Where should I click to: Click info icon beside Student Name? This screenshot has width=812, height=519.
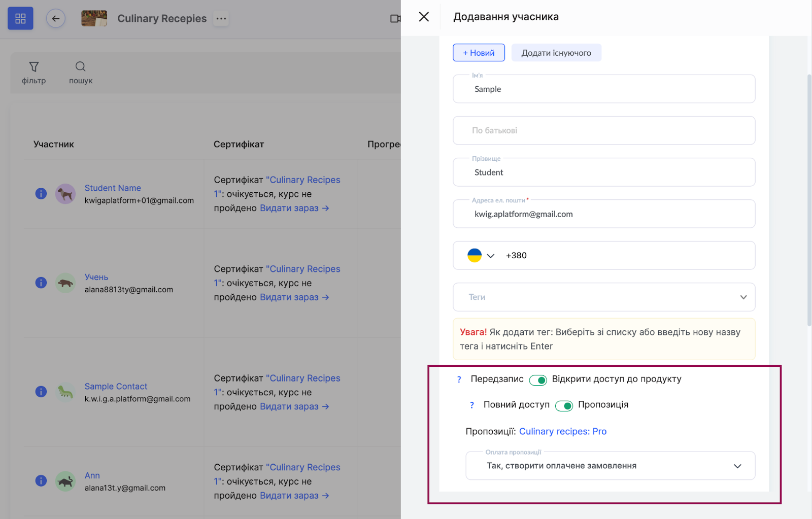click(41, 194)
